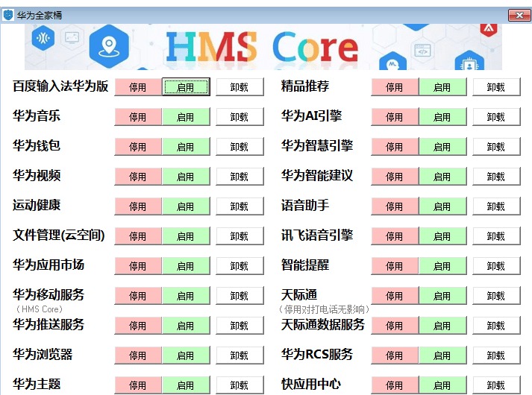Image resolution: width=532 pixels, height=395 pixels.
Task: Click the location pin hexagon icon in the banner
Action: [109, 46]
